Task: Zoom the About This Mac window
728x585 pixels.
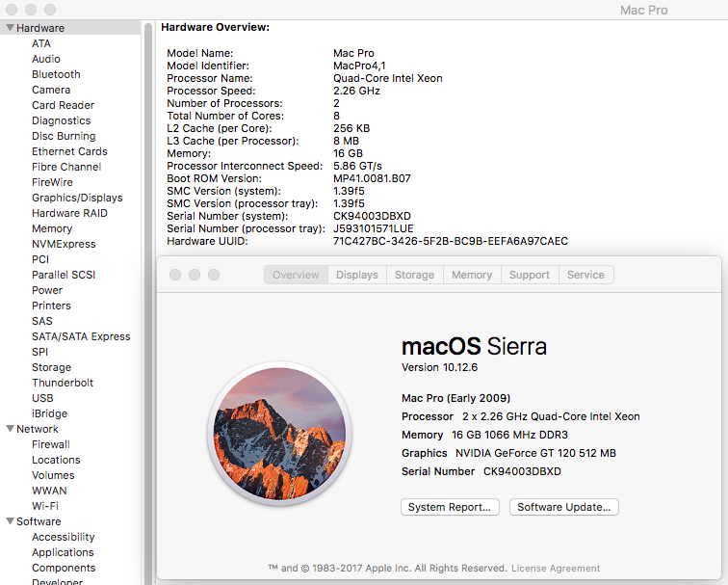Action: coord(214,275)
